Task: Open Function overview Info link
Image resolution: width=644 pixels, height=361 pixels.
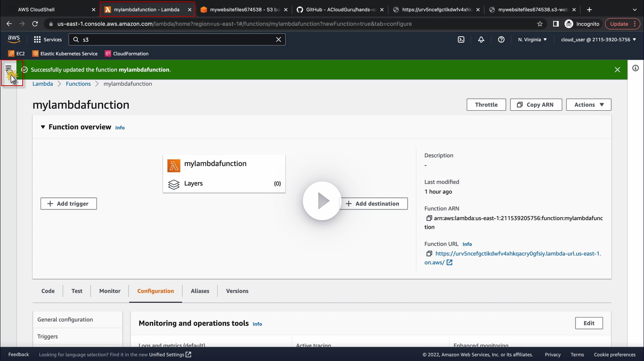Action: [120, 128]
